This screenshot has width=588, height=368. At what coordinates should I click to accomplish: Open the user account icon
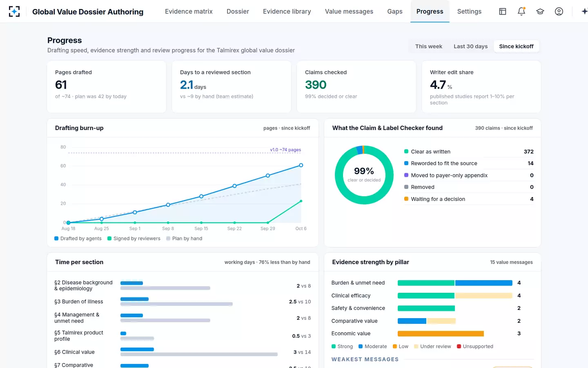click(559, 11)
